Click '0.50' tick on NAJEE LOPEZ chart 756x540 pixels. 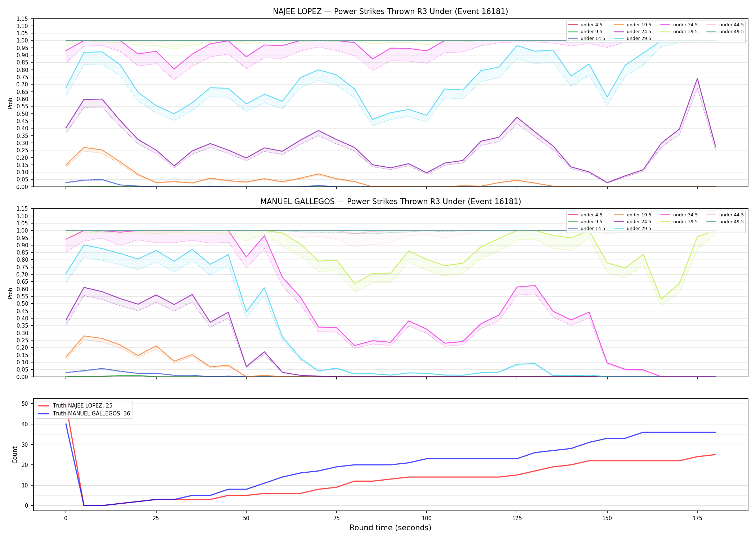[22, 114]
